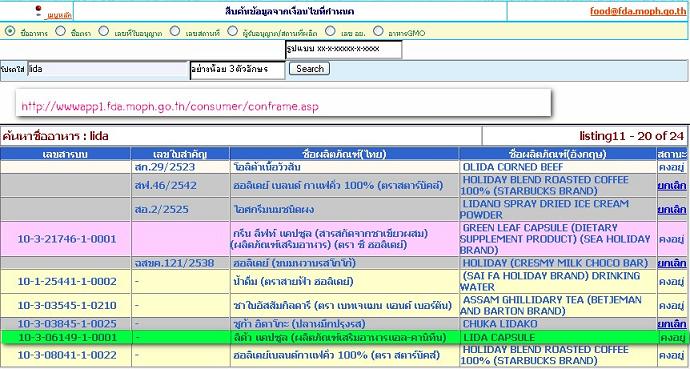Open the food@fda.moph.go.th email link
Screen dimensions: 690x369
(x=637, y=11)
